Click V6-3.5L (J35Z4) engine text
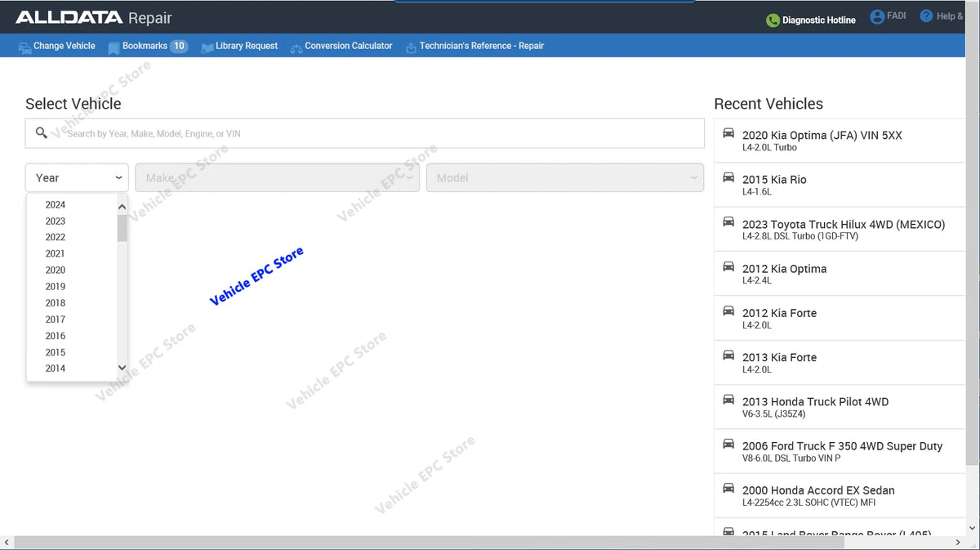Viewport: 980px width, 550px height. [x=776, y=414]
